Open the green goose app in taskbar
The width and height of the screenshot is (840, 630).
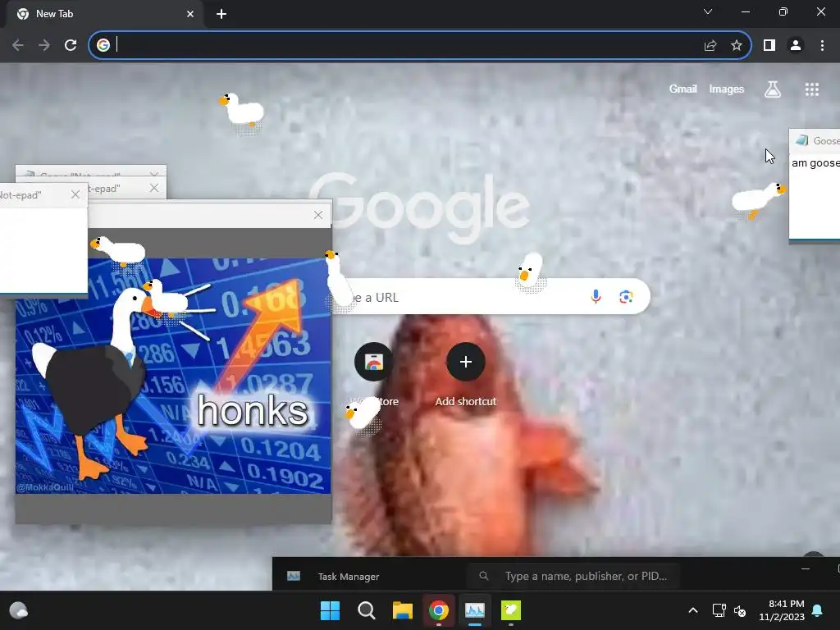510,610
